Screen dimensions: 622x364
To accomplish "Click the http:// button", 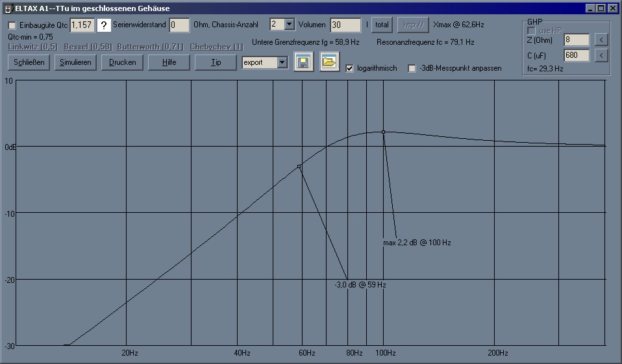I will click(x=414, y=25).
